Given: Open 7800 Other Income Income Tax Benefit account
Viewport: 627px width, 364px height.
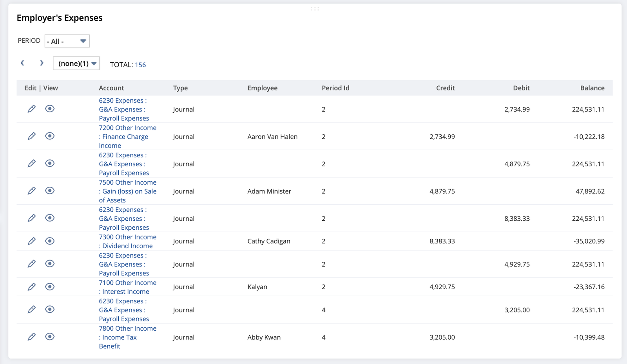Looking at the screenshot, I should point(127,337).
